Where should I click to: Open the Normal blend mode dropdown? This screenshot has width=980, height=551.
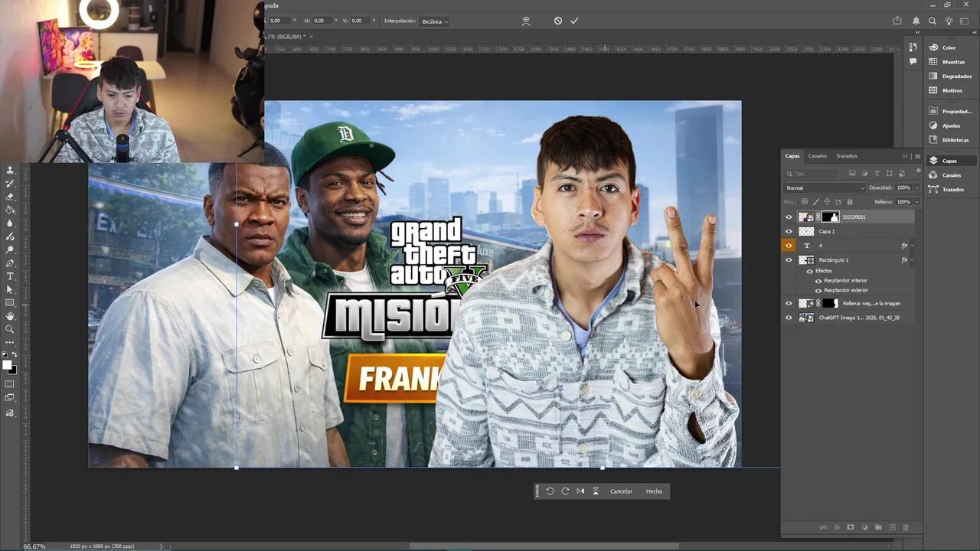click(825, 187)
